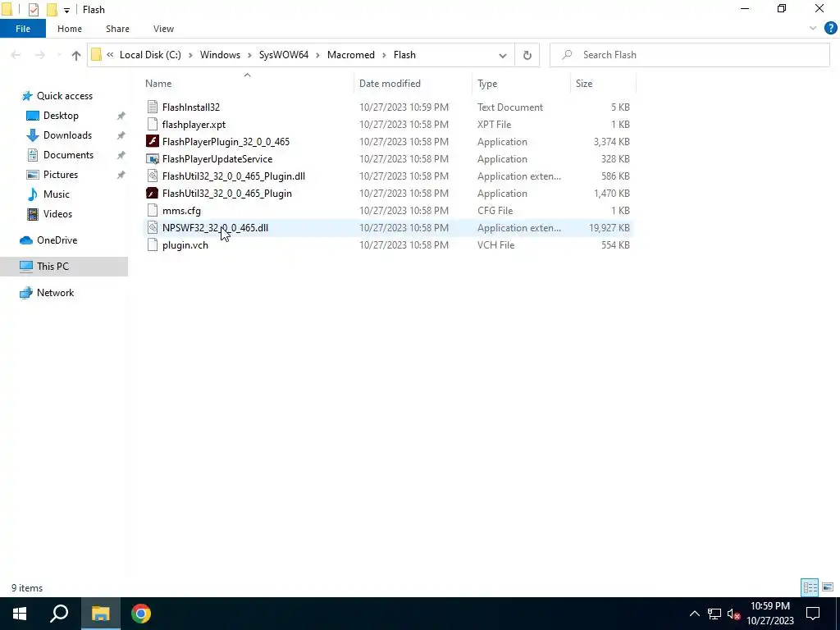Open Desktop in the navigation pane
The width and height of the screenshot is (840, 630).
coord(61,116)
